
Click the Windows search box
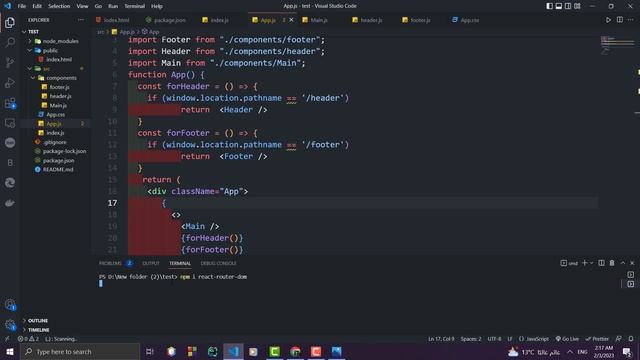[80, 351]
